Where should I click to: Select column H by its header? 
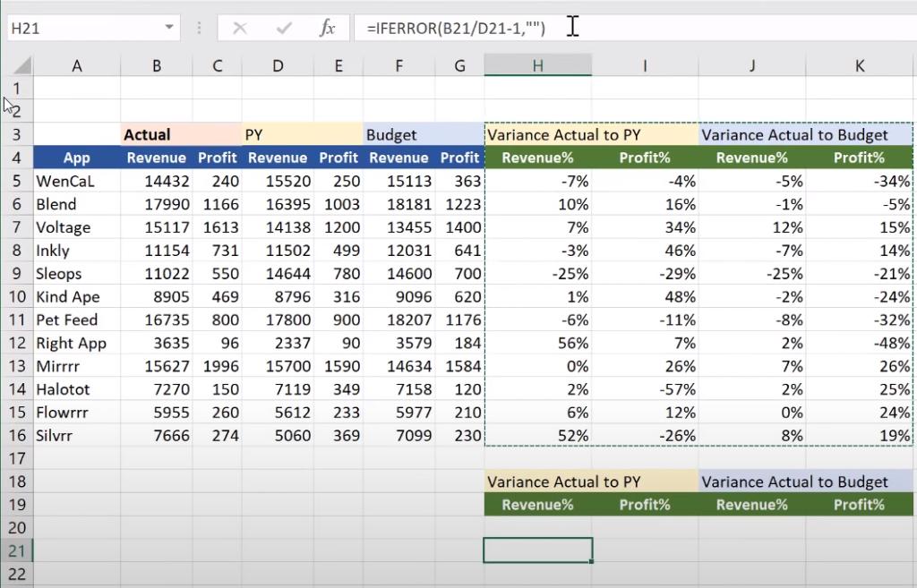536,65
